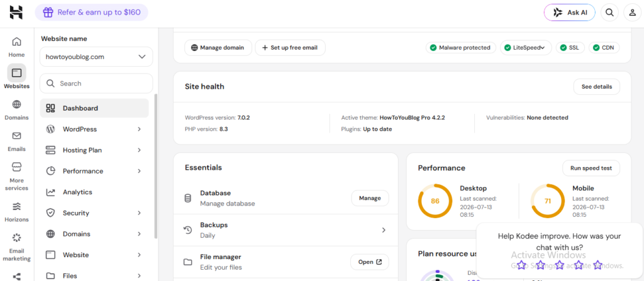The height and width of the screenshot is (281, 644).
Task: Rate Kodee chat with first star
Action: coord(521,265)
